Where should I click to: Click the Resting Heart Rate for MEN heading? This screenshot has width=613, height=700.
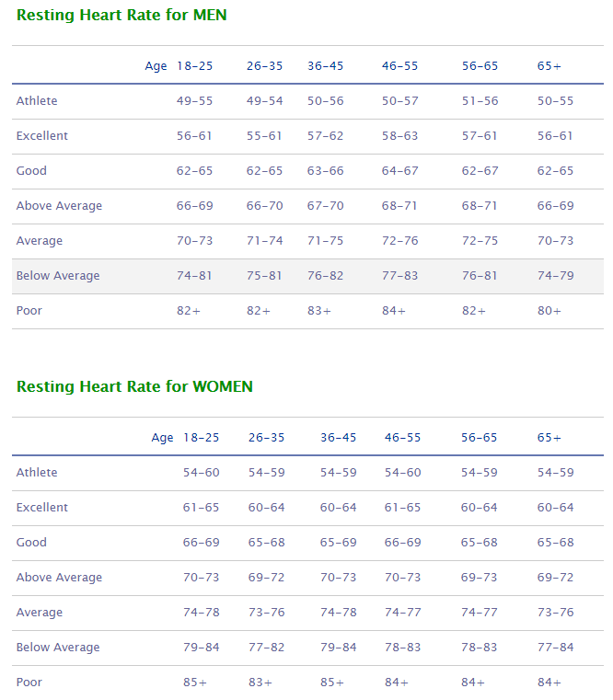[121, 16]
